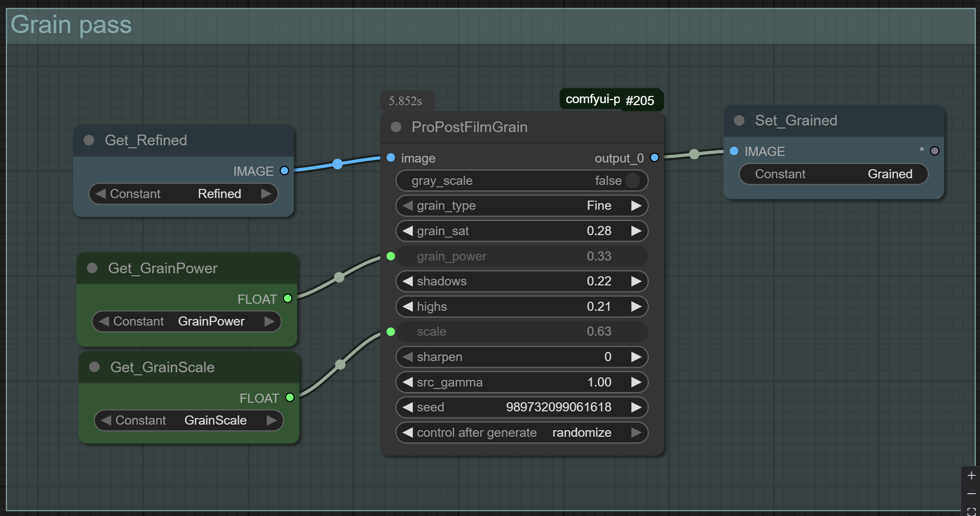This screenshot has width=980, height=516.
Task: Zoom out the canvas with minus button
Action: click(x=971, y=494)
